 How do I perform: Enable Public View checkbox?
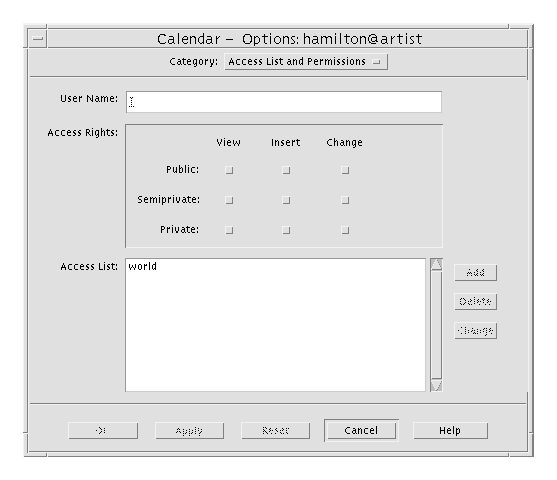[229, 170]
